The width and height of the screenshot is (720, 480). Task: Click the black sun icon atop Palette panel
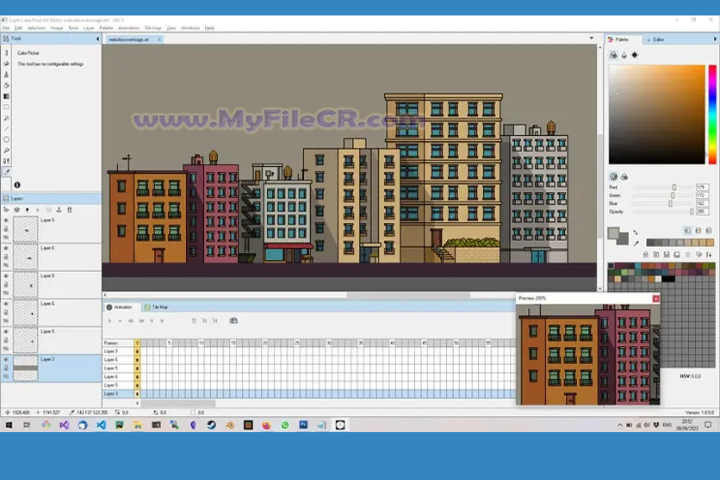tap(635, 55)
